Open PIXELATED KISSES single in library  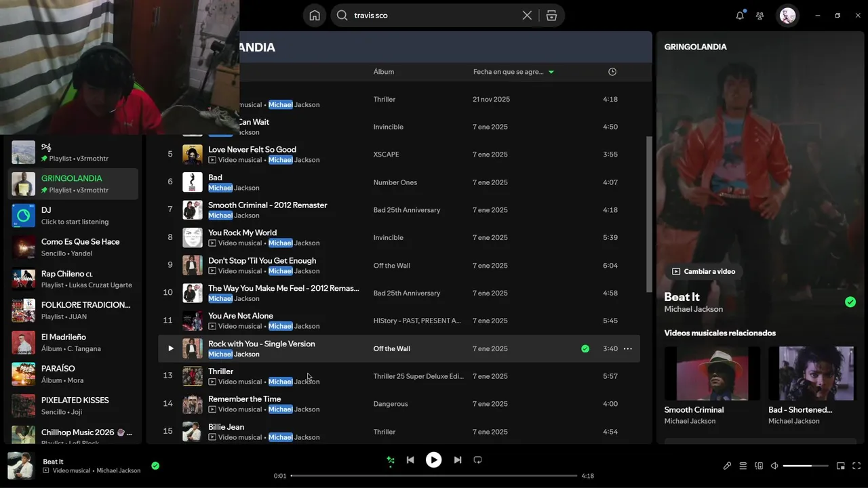[73, 406]
